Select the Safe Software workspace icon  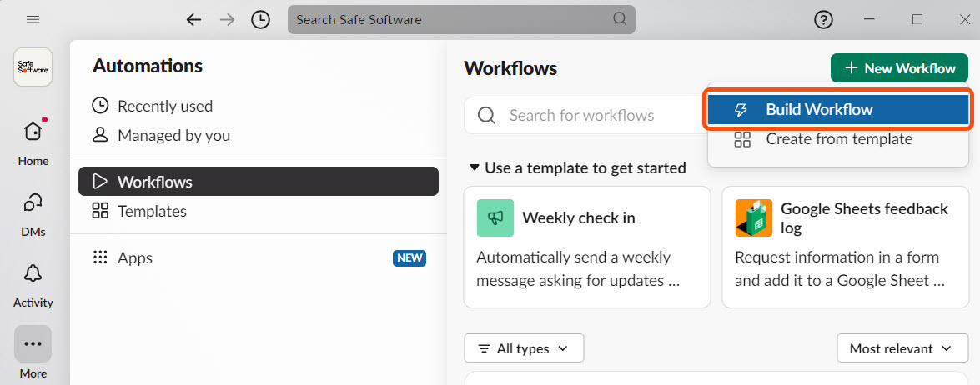click(x=33, y=67)
